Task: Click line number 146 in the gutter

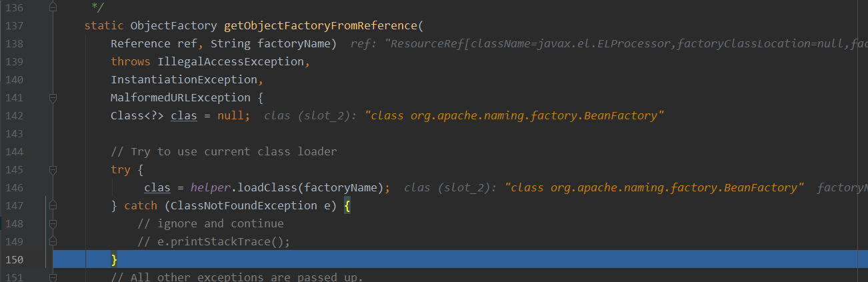Action: [14, 188]
